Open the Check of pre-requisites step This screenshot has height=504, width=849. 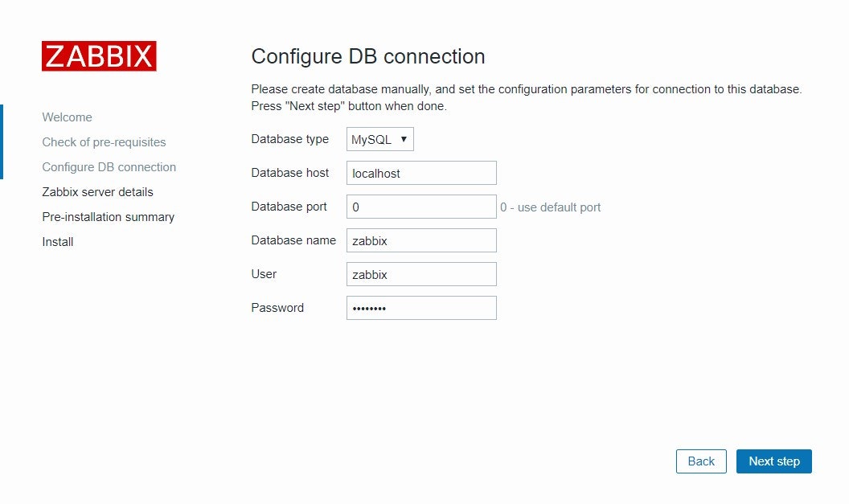(104, 141)
